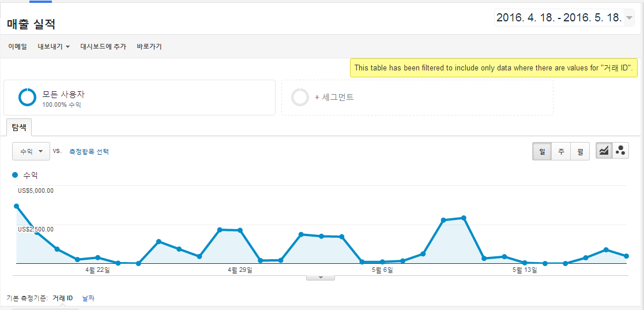
Task: Open the date range dropdown
Action: (564, 18)
